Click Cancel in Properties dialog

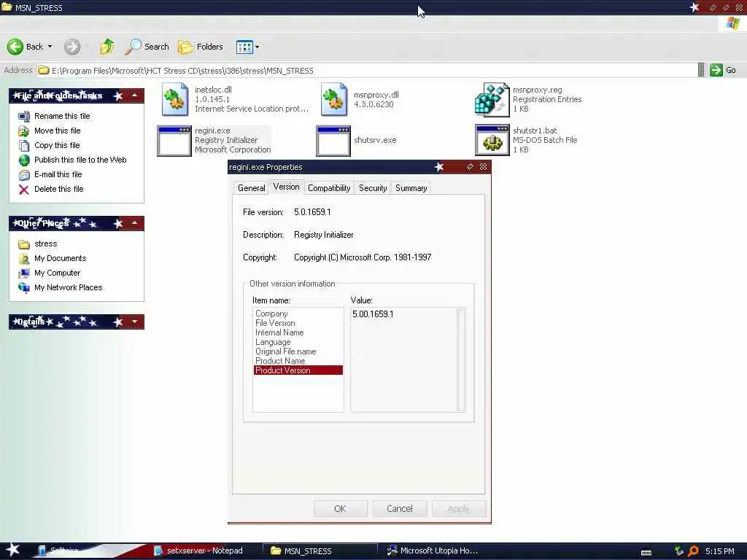click(x=399, y=508)
